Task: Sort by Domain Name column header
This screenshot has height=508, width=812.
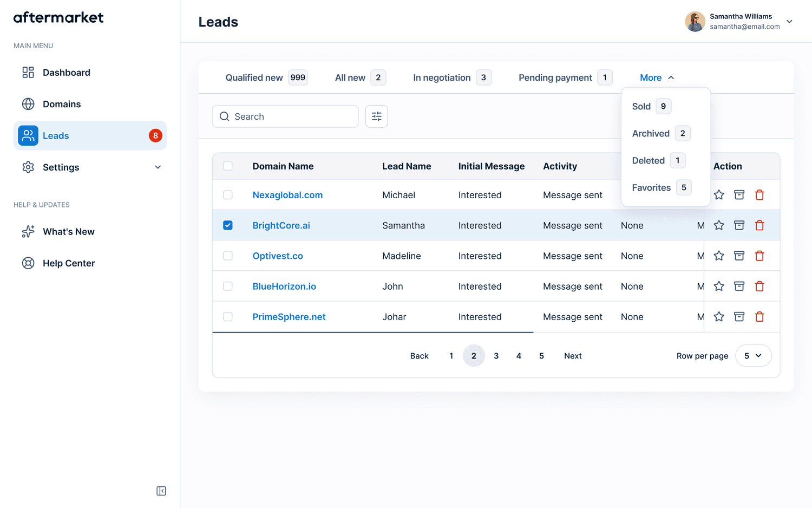Action: tap(283, 166)
